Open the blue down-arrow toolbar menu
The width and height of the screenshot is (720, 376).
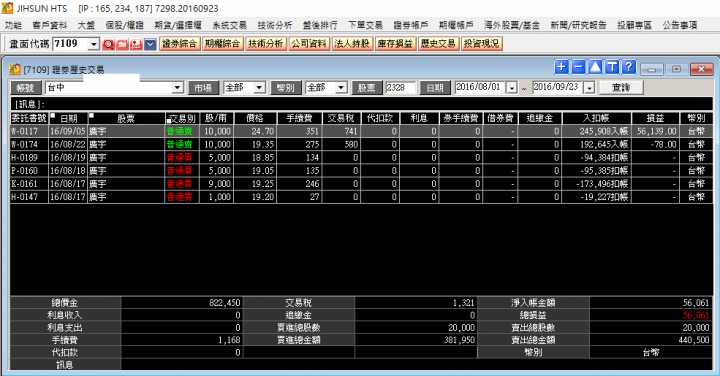tap(150, 44)
